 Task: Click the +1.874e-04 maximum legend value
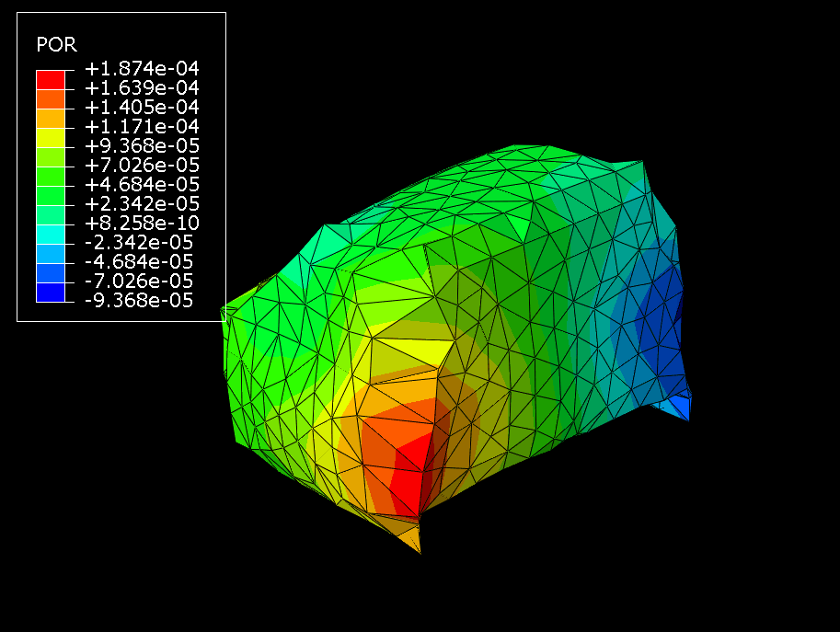(x=141, y=69)
